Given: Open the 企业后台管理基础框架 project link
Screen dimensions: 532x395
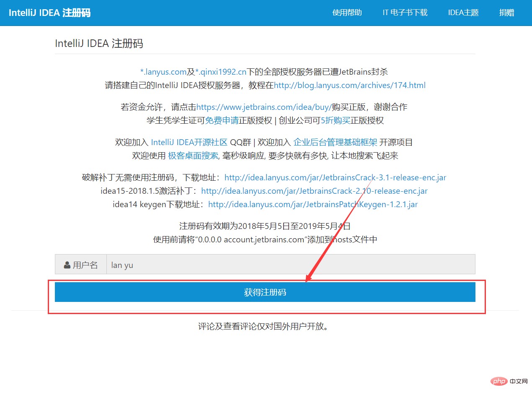Looking at the screenshot, I should (335, 142).
